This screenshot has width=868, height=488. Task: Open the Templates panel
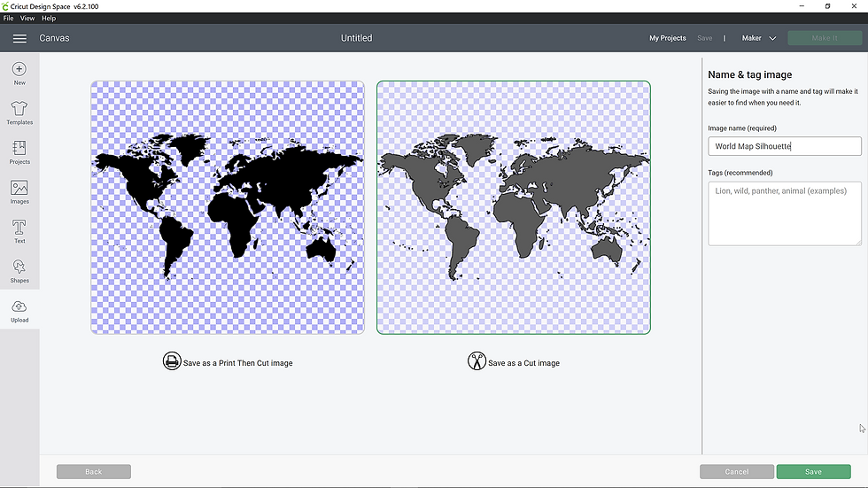point(19,112)
